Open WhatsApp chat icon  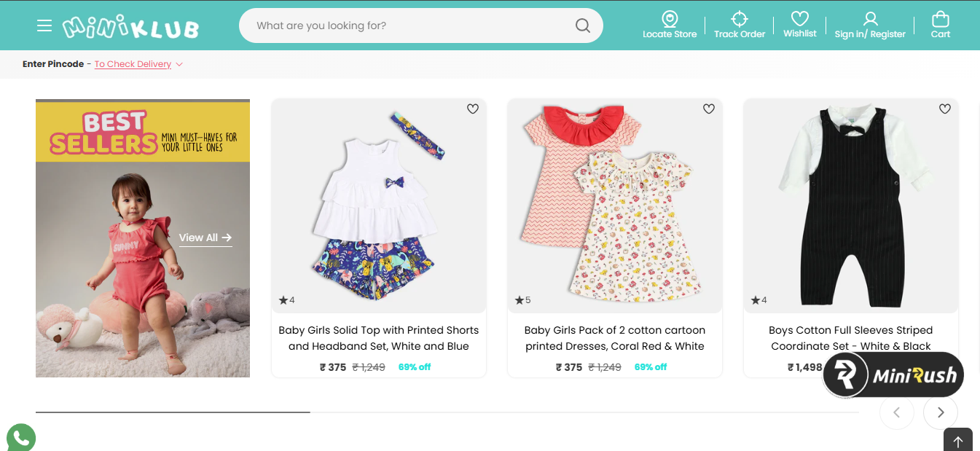pyautogui.click(x=20, y=438)
